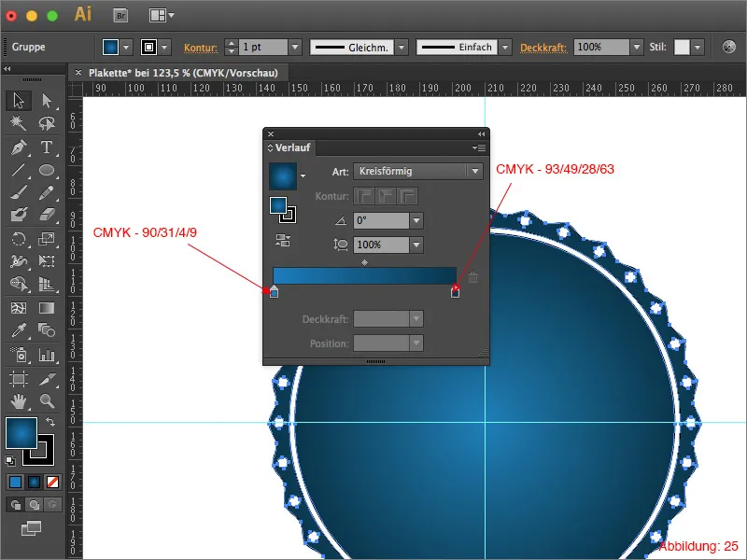Select left gradient stop on slider
Viewport: 747px width, 560px height.
[274, 292]
